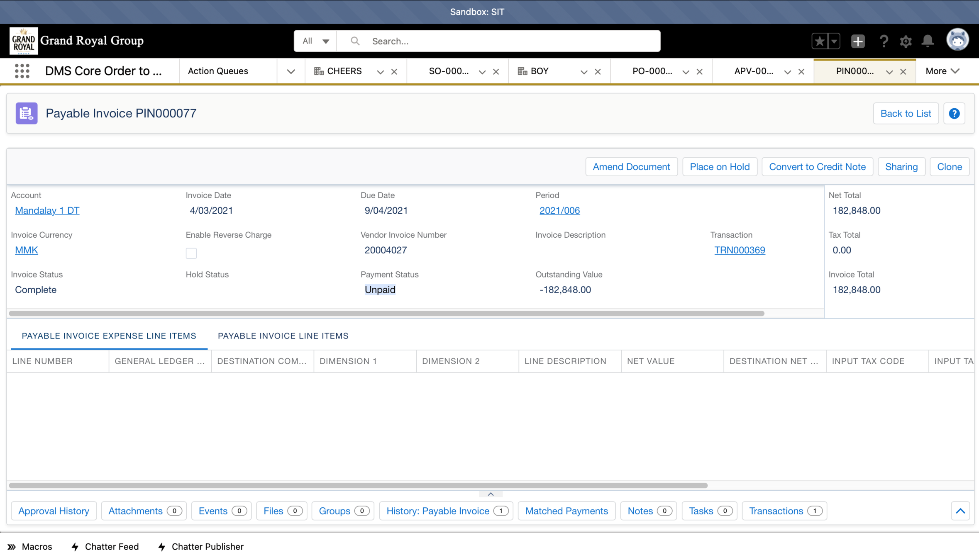Switch to the CHEERS workspace tab
979x560 pixels.
pos(344,71)
